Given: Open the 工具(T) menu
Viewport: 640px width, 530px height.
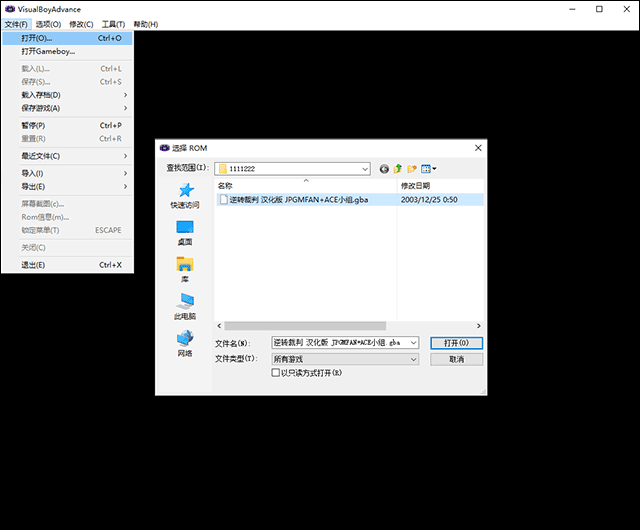Looking at the screenshot, I should coord(113,24).
